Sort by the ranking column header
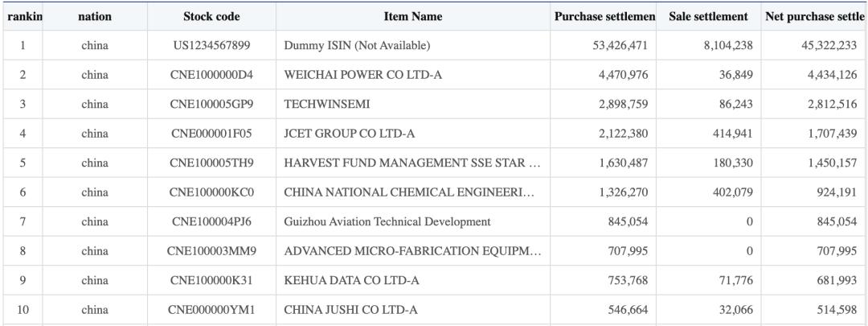 coord(23,17)
